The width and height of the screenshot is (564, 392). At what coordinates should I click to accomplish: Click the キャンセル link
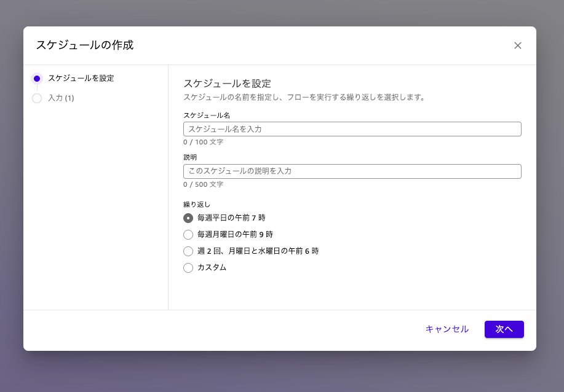[447, 329]
